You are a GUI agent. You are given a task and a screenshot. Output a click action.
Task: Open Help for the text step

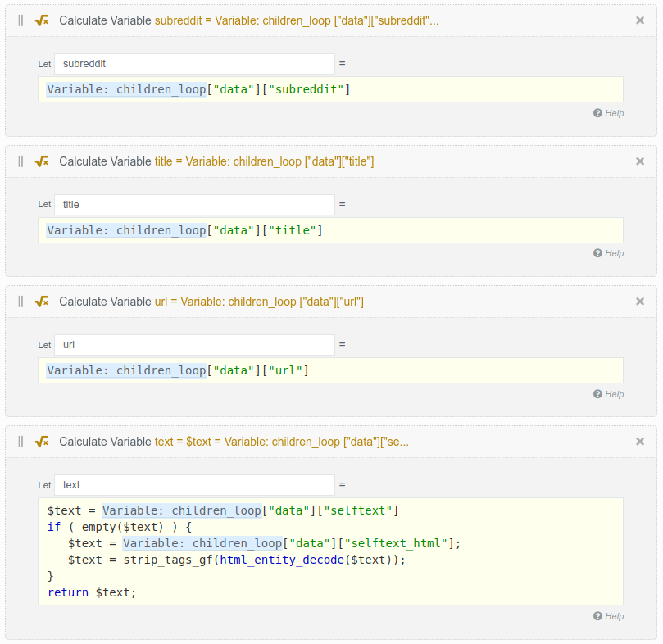[608, 616]
